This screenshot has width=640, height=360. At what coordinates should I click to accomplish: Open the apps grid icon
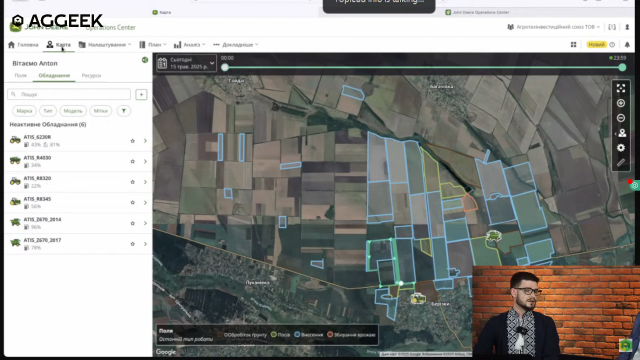click(573, 44)
